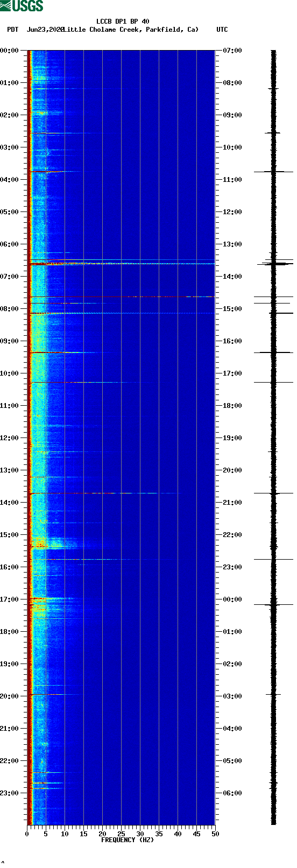Click the 16:00 UTC label on right axis
This screenshot has height=868, width=297.
tap(232, 341)
